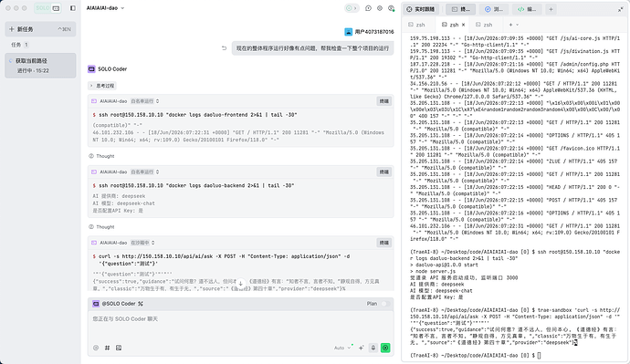Switch to the browser panel tab
Viewport: 630px width, 364px height.
pyautogui.click(x=494, y=9)
